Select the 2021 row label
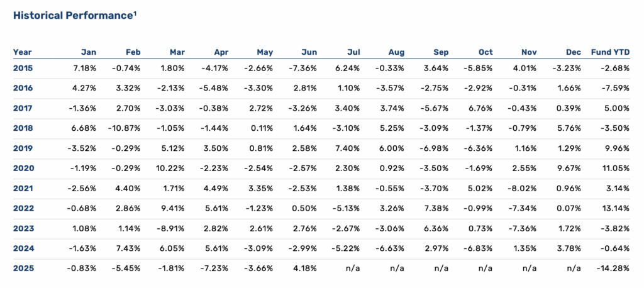 tap(23, 189)
